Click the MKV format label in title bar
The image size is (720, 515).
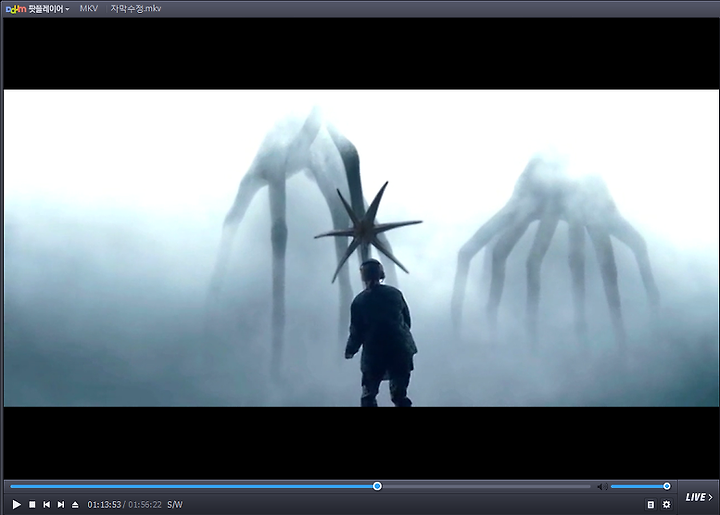click(x=89, y=8)
